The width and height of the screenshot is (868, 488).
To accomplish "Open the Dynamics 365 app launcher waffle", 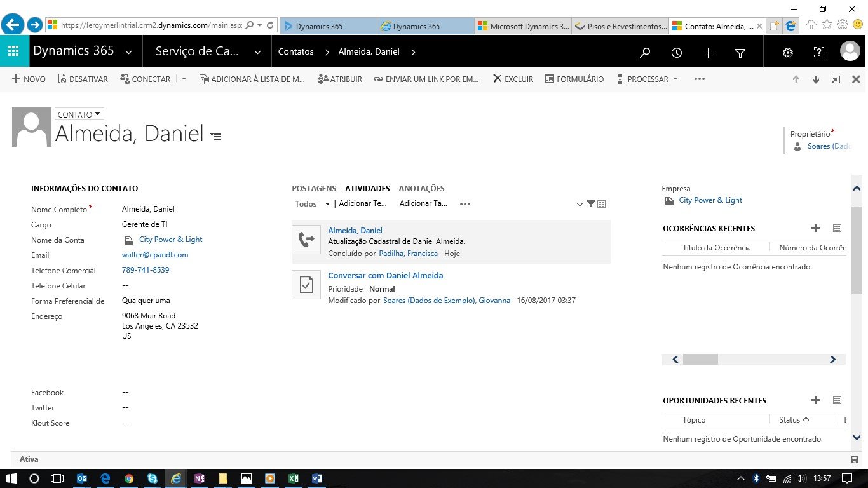I will click(14, 52).
